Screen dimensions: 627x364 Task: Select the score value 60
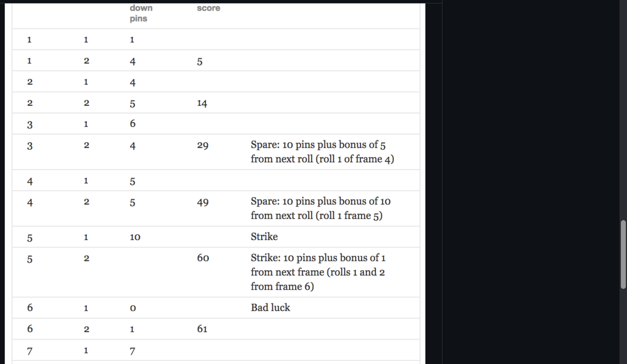[203, 258]
